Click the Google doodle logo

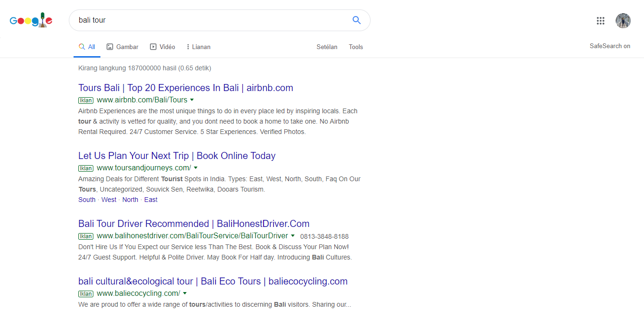(31, 20)
